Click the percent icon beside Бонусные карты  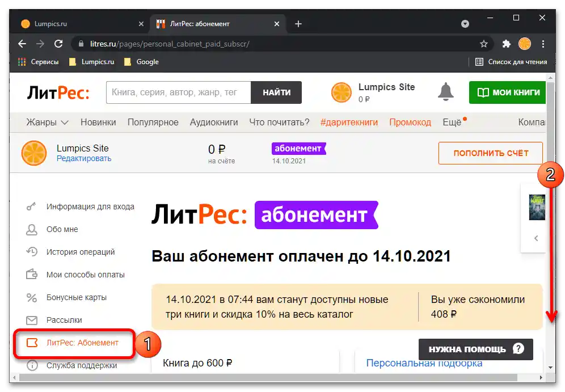(32, 298)
